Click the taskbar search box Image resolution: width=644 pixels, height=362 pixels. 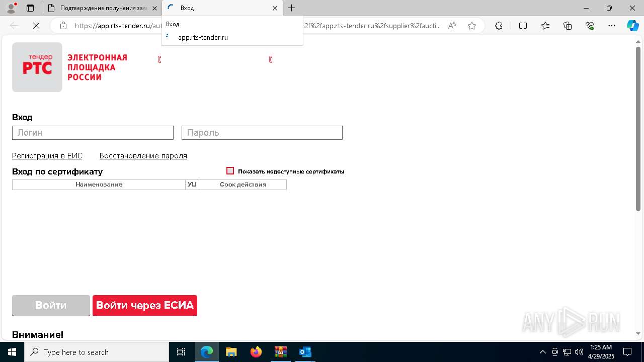(97, 352)
